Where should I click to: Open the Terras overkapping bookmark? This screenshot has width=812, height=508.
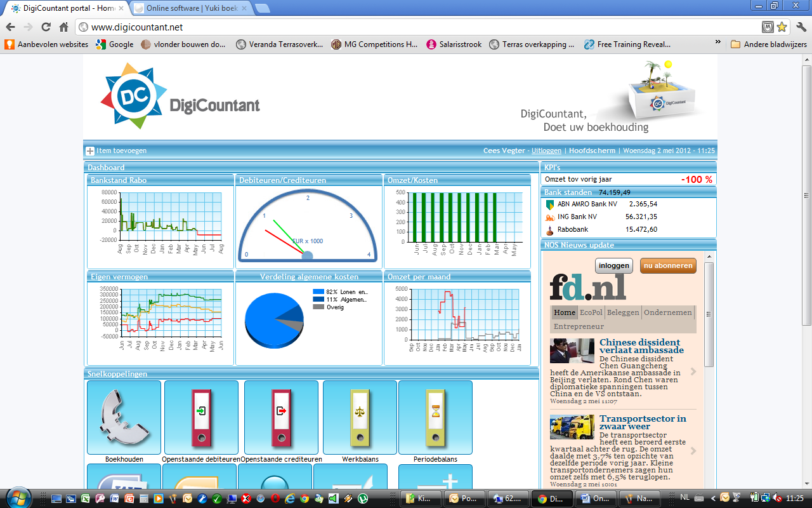click(x=532, y=44)
